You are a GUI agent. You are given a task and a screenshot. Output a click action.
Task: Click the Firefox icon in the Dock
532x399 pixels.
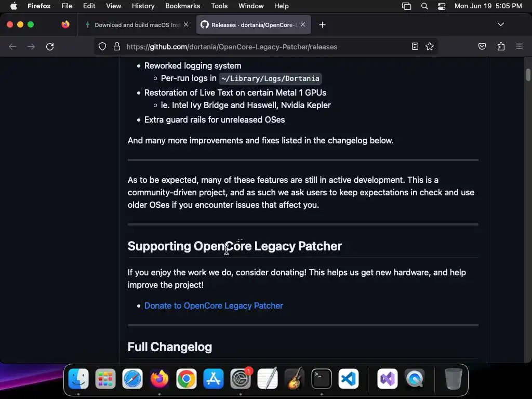coord(159,378)
